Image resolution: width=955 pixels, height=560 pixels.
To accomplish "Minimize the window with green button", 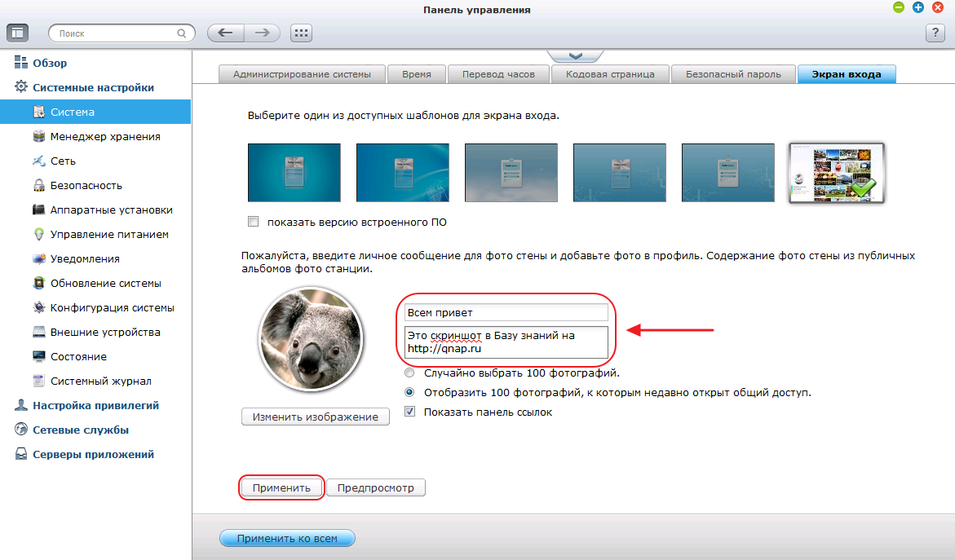I will (x=899, y=7).
